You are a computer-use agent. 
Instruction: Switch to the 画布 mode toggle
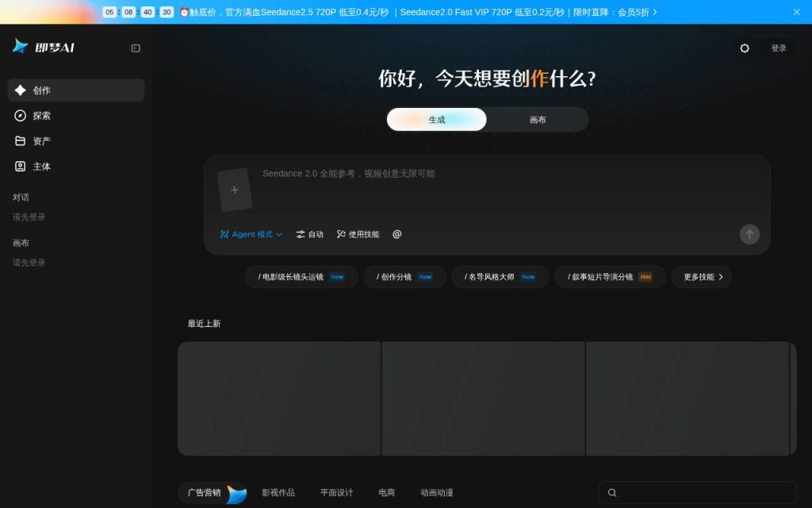(x=538, y=120)
